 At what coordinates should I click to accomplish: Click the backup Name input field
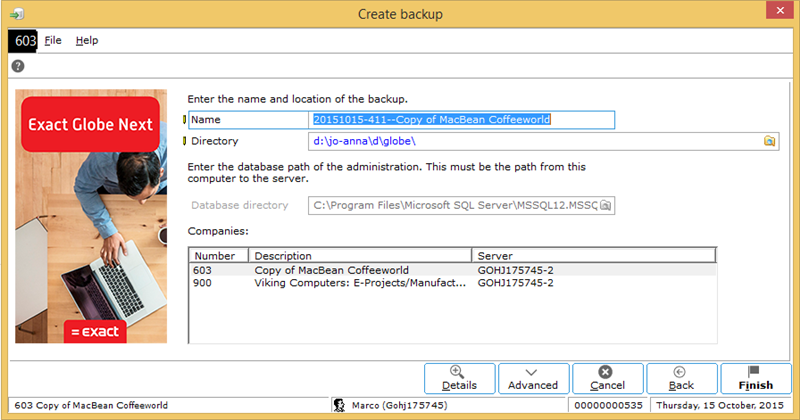461,120
